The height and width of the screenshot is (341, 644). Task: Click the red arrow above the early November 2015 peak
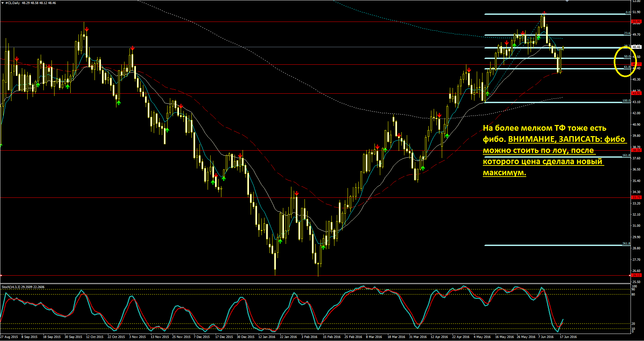pyautogui.click(x=133, y=49)
